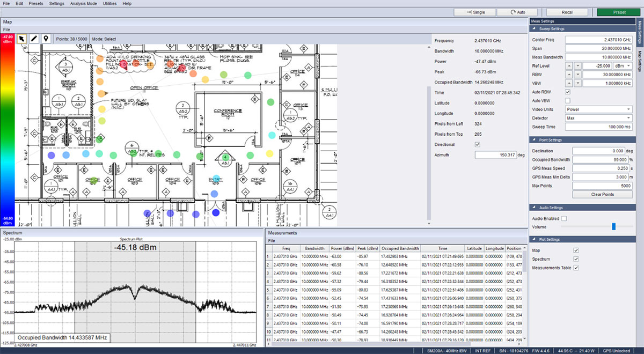Open the Detector dropdown
Image resolution: width=644 pixels, height=354 pixels.
point(598,118)
